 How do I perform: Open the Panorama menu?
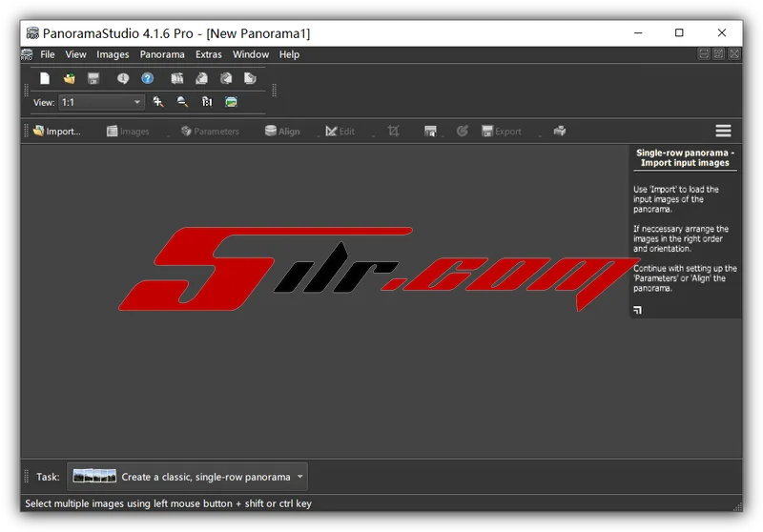(x=162, y=54)
